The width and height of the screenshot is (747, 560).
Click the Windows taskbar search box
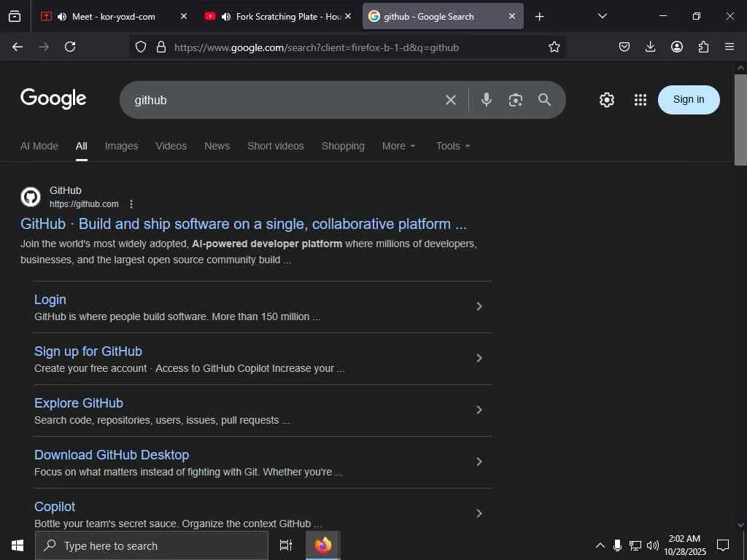tap(152, 545)
